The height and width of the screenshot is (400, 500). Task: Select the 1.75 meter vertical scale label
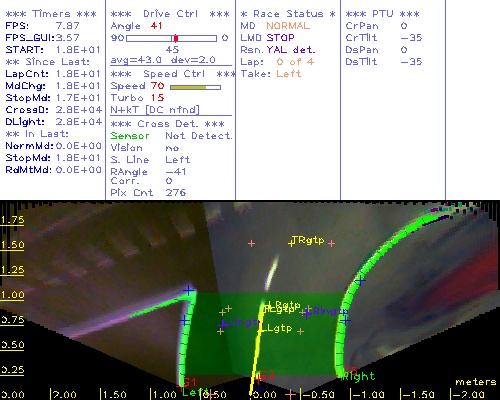(x=12, y=220)
